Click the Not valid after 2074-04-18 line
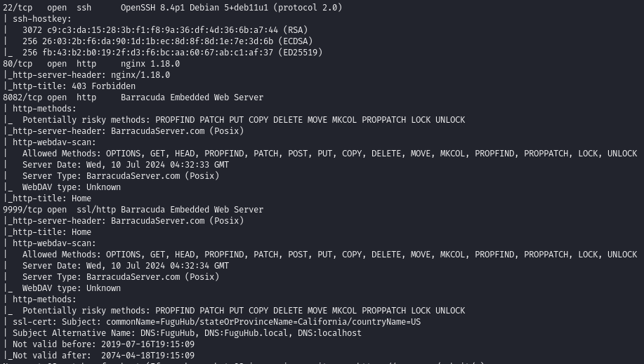 pyautogui.click(x=100, y=356)
